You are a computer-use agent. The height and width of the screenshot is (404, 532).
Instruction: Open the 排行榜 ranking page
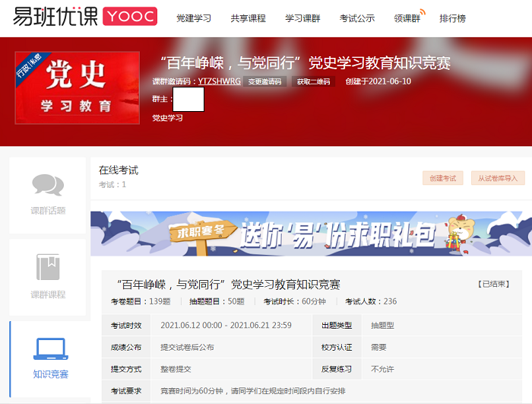pos(452,18)
